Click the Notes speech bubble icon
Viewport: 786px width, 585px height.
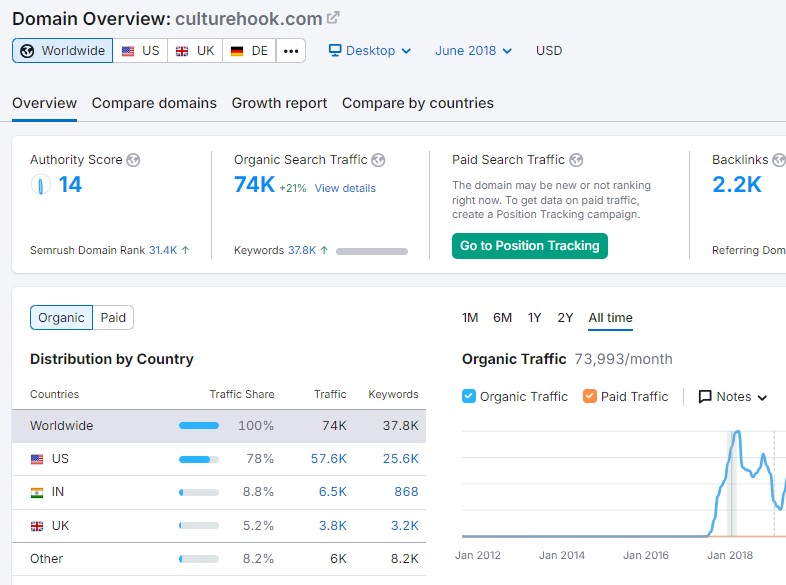pos(705,397)
